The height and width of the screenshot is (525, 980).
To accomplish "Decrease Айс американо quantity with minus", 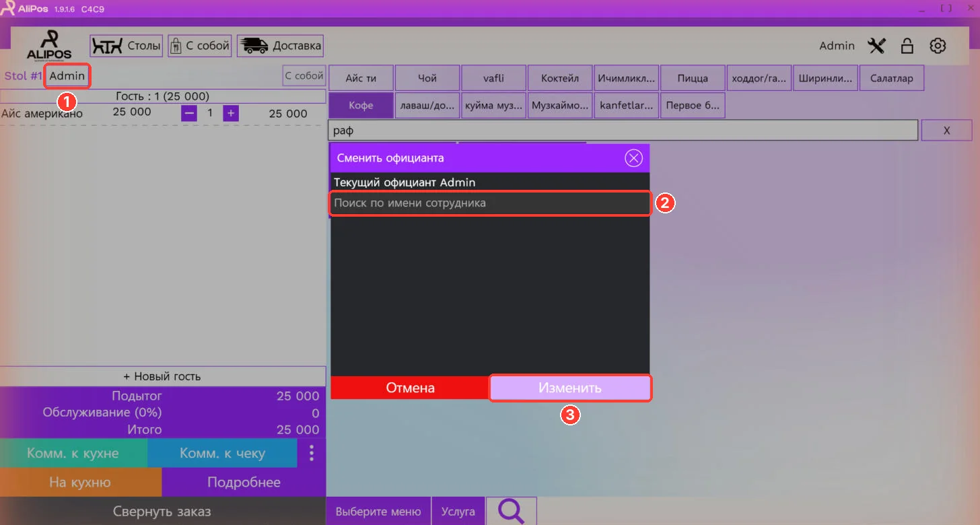I will coord(189,113).
